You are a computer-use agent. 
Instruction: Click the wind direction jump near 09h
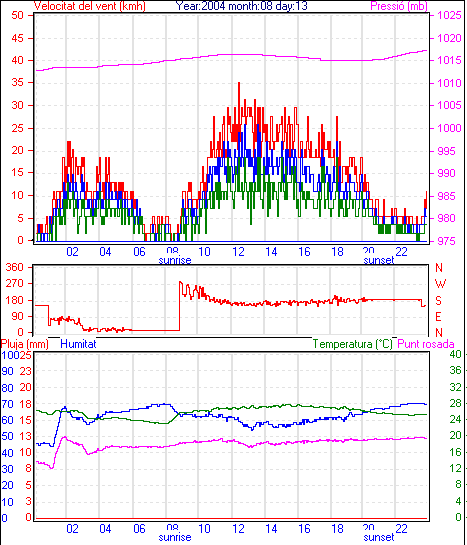pos(180,306)
